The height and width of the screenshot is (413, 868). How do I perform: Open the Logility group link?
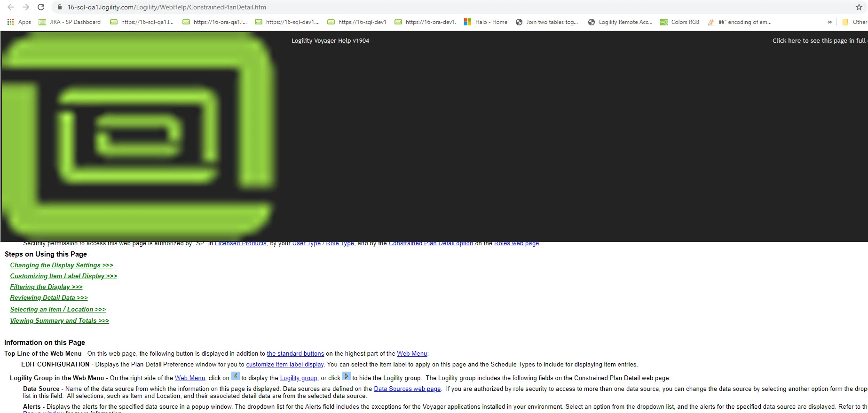pyautogui.click(x=299, y=378)
